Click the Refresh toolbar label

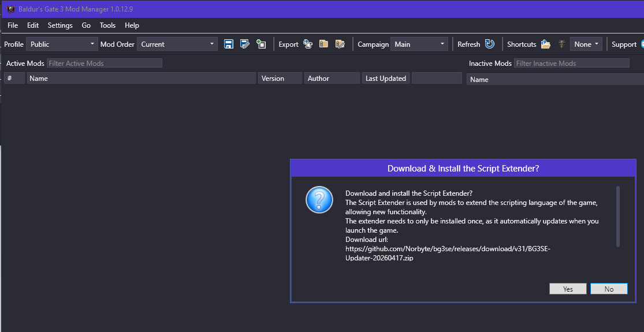click(x=468, y=44)
